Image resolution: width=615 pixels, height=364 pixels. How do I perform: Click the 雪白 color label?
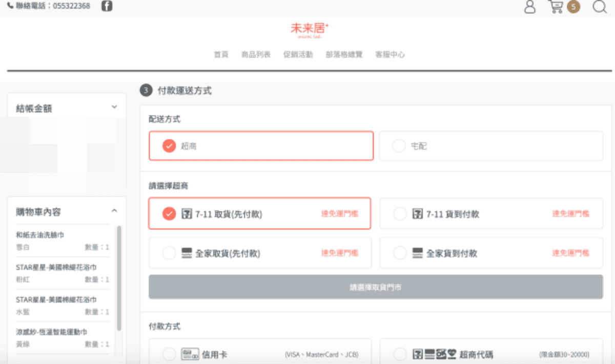(x=23, y=247)
